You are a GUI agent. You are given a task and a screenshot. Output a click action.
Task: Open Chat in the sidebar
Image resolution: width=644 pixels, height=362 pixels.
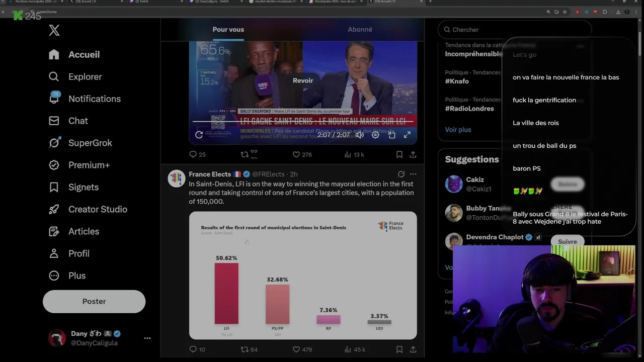pyautogui.click(x=68, y=121)
